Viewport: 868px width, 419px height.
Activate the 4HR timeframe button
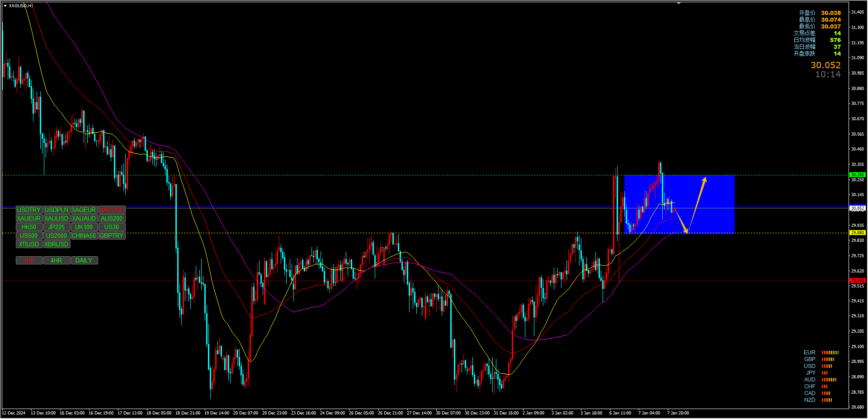point(57,260)
